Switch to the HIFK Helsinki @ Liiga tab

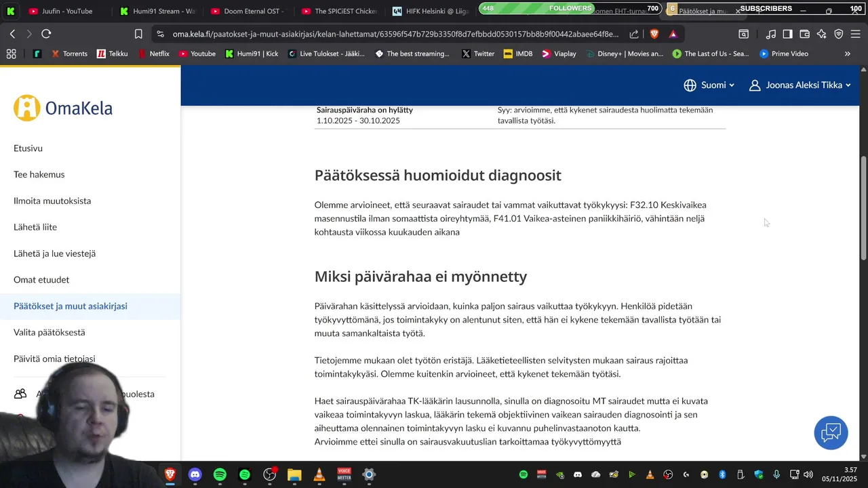point(431,11)
